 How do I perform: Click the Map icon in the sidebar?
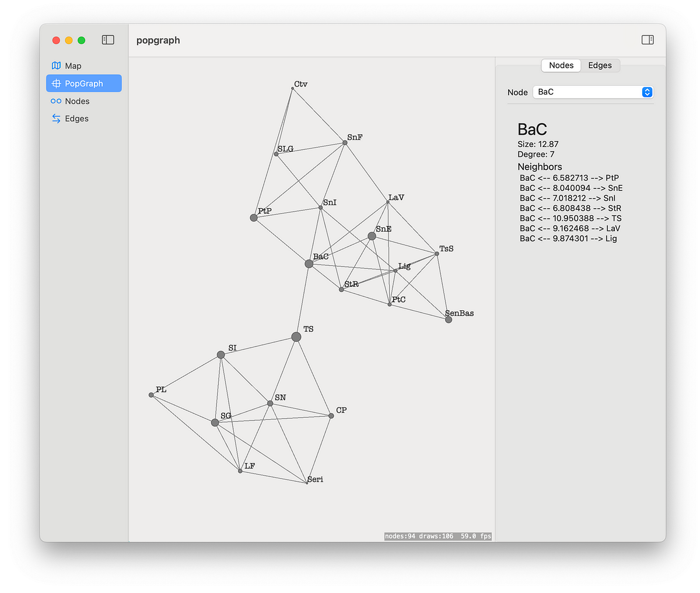pyautogui.click(x=57, y=65)
